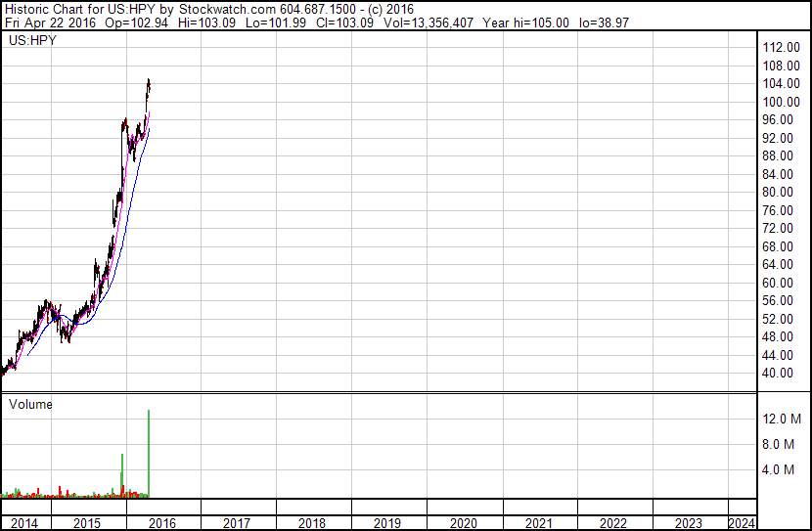812x531 pixels.
Task: Click the 108.00 price axis value
Action: (782, 66)
